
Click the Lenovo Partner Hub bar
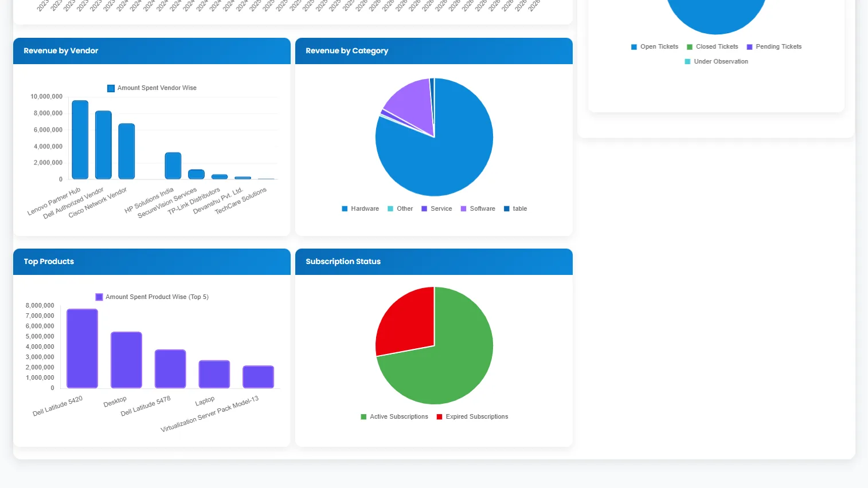80,140
